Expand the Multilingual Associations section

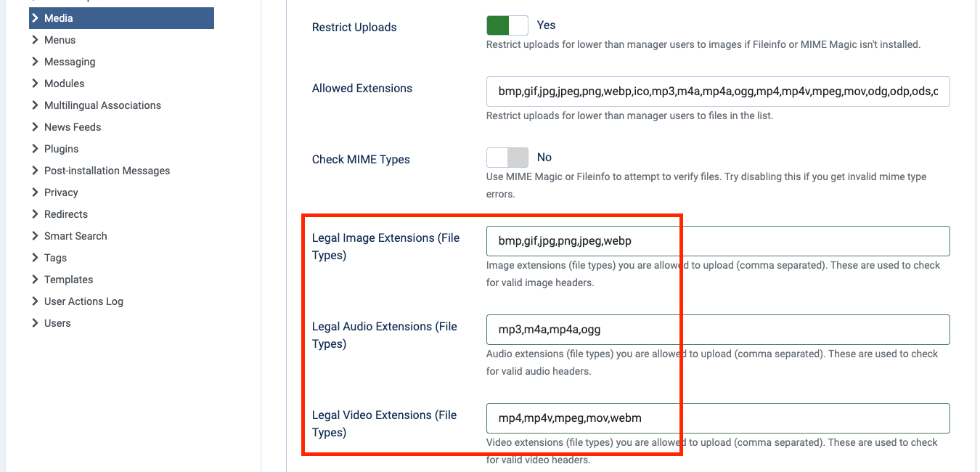point(102,105)
